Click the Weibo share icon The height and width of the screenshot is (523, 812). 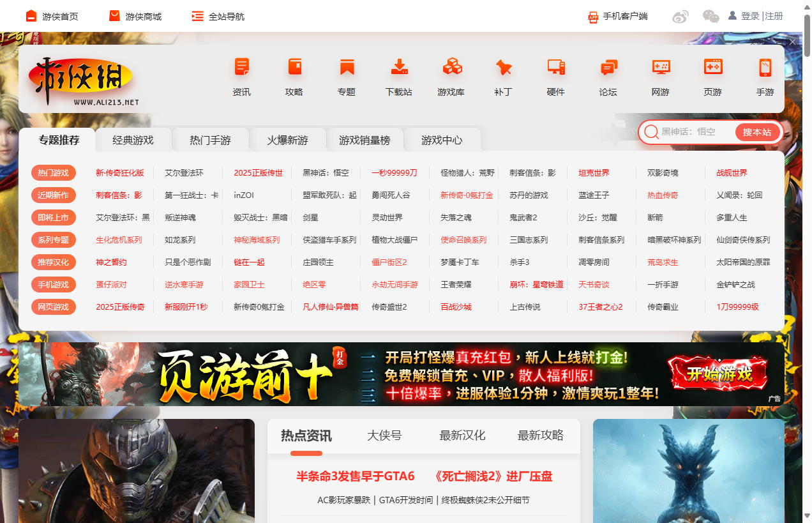point(680,17)
